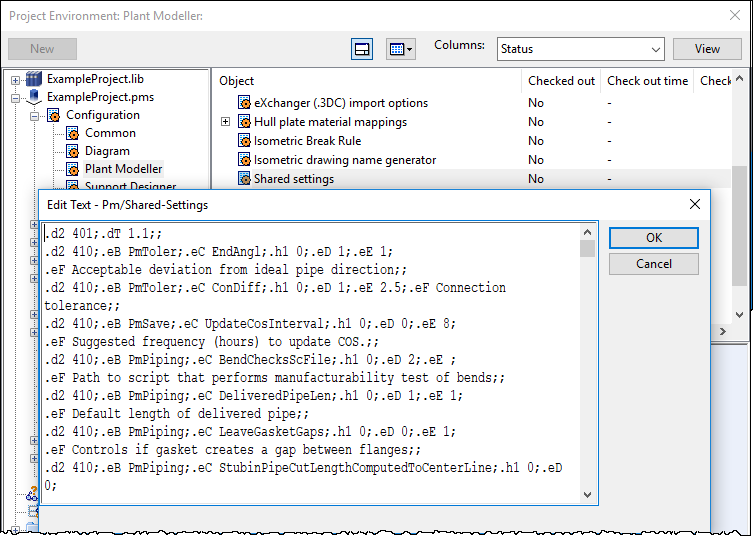This screenshot has width=753, height=538.
Task: Sort by the Checked out column header
Action: click(x=561, y=81)
